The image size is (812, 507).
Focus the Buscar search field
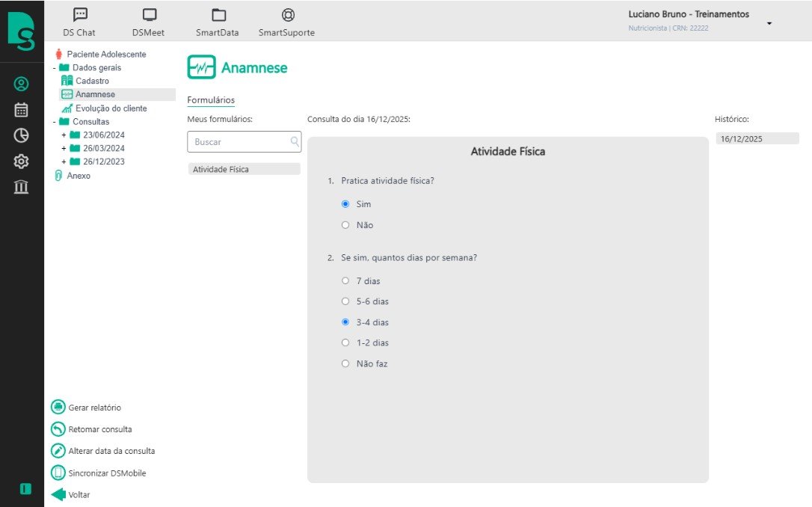tap(244, 142)
